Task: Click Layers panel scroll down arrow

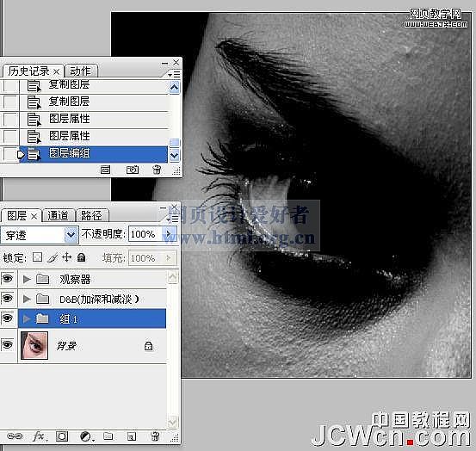Action: coord(173,422)
